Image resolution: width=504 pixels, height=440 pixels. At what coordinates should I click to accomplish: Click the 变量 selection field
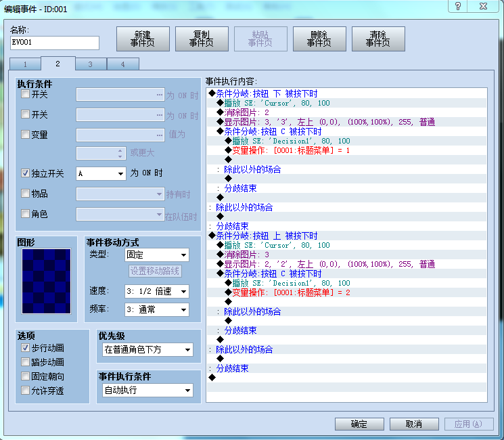point(120,135)
